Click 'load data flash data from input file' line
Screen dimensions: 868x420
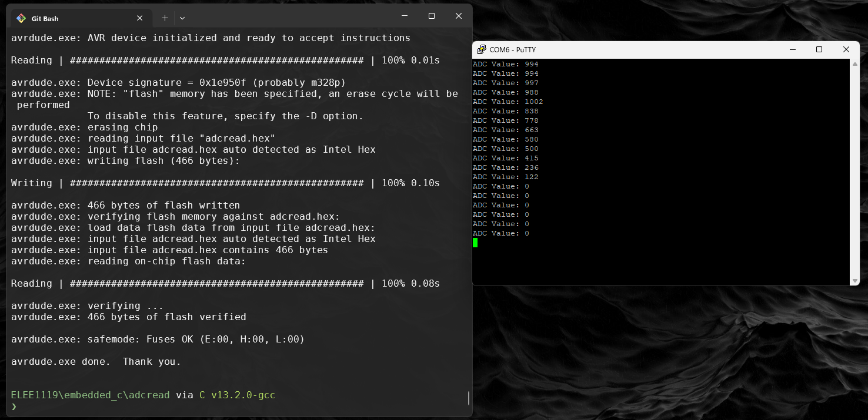pos(193,227)
